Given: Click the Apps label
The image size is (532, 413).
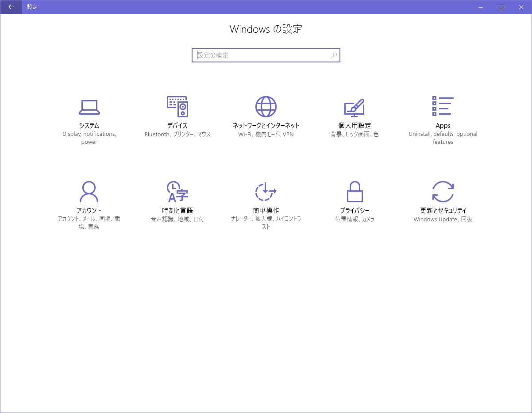Looking at the screenshot, I should (x=443, y=126).
